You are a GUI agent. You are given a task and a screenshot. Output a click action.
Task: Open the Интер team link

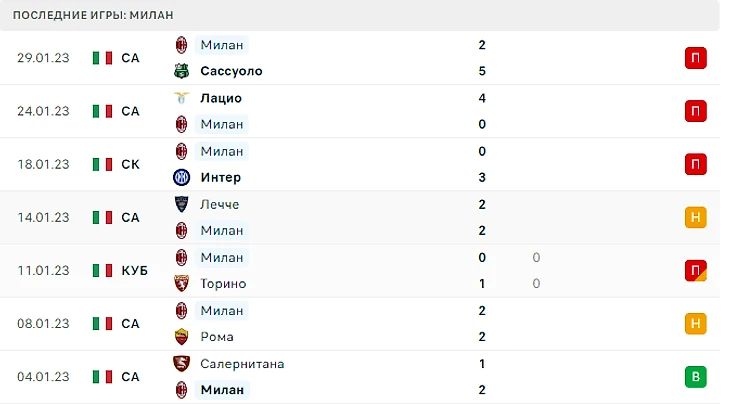click(221, 177)
